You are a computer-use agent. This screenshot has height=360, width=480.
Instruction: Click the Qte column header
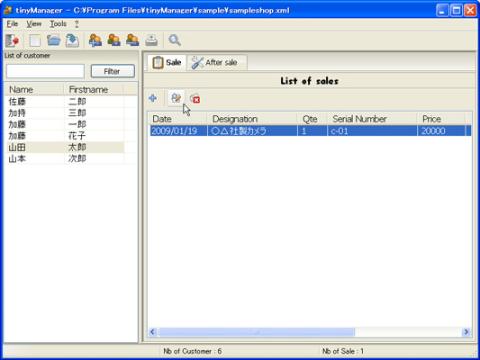(x=312, y=119)
